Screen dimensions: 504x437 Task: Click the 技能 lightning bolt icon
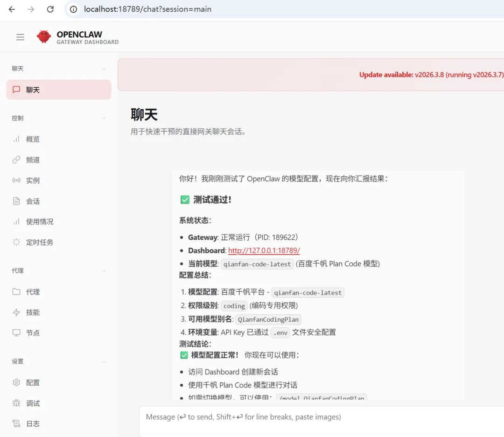point(16,312)
